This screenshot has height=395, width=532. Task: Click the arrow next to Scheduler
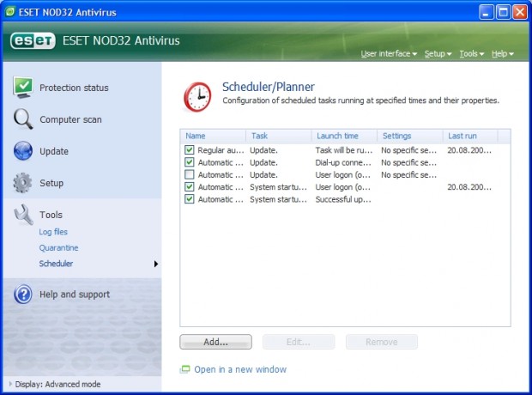pyautogui.click(x=155, y=264)
